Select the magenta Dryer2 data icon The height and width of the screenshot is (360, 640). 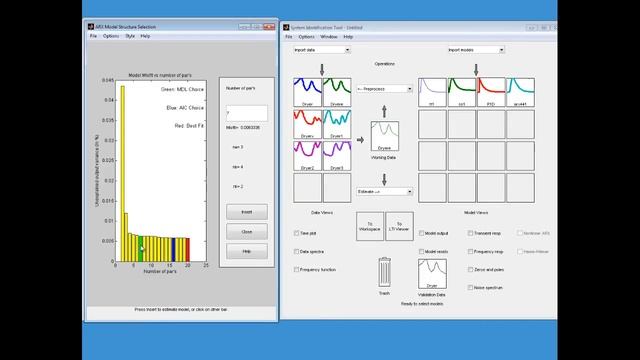point(307,156)
